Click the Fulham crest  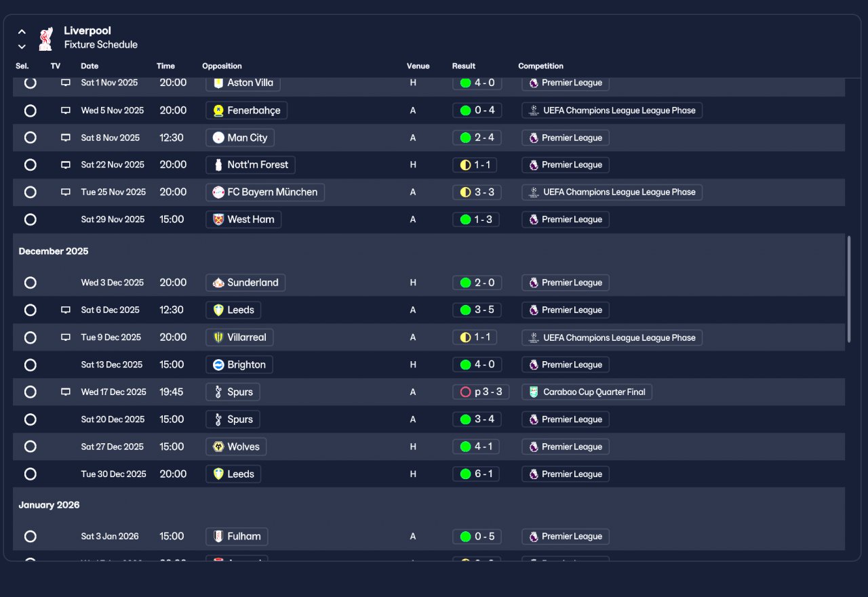click(218, 536)
